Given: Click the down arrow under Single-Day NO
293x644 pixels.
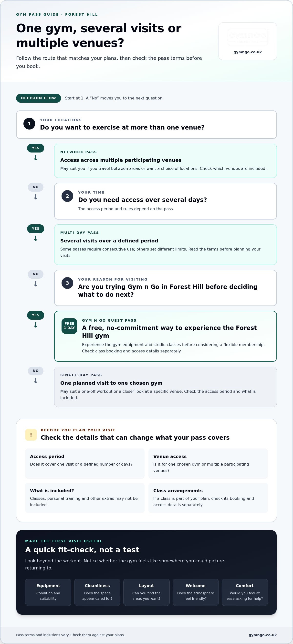Looking at the screenshot, I should pyautogui.click(x=35, y=381).
